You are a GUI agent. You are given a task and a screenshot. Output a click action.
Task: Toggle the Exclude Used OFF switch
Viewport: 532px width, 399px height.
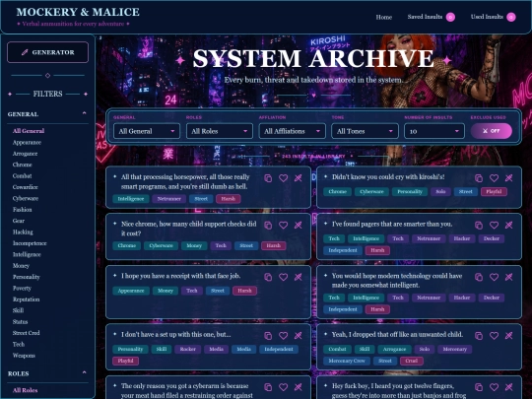click(491, 131)
